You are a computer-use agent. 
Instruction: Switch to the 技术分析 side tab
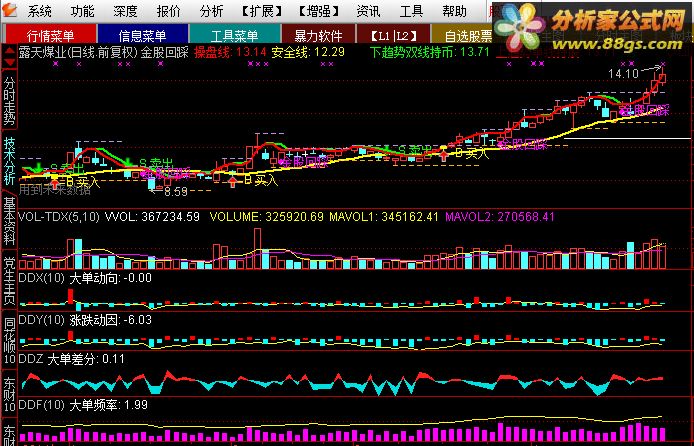point(9,161)
